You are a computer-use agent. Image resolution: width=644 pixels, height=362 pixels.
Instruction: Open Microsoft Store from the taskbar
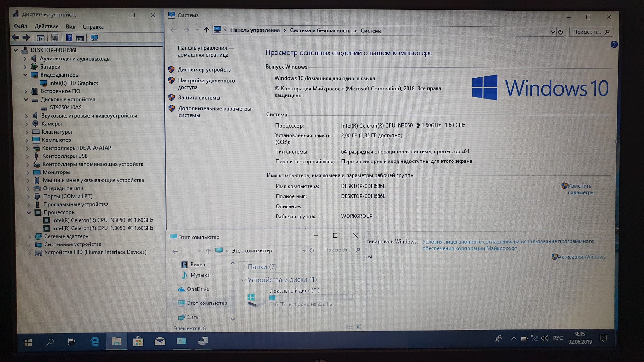click(x=138, y=341)
